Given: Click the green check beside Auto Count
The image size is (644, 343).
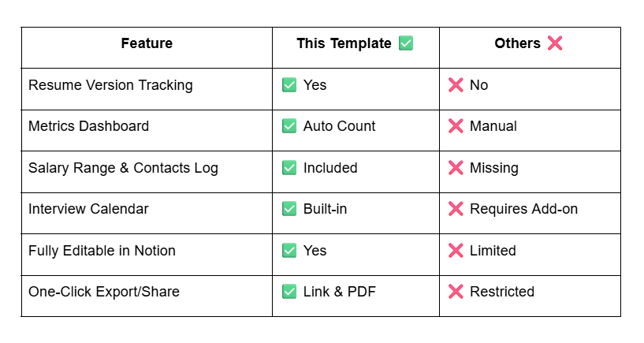Looking at the screenshot, I should [289, 126].
